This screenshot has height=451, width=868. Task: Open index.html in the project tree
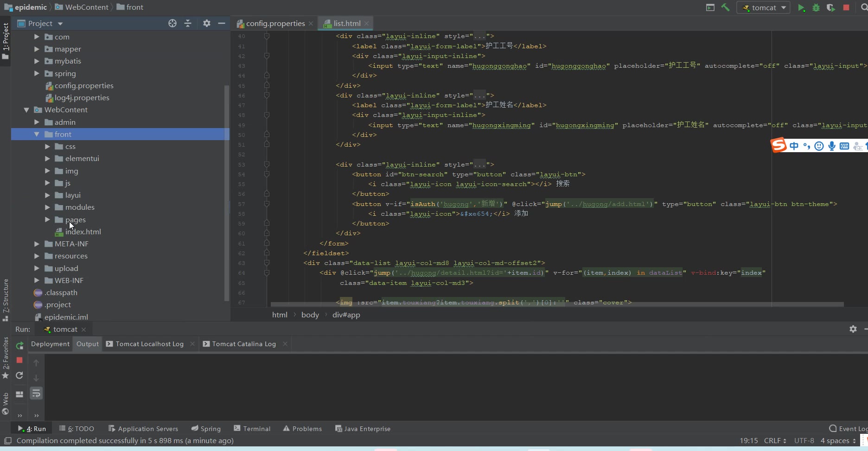click(83, 232)
